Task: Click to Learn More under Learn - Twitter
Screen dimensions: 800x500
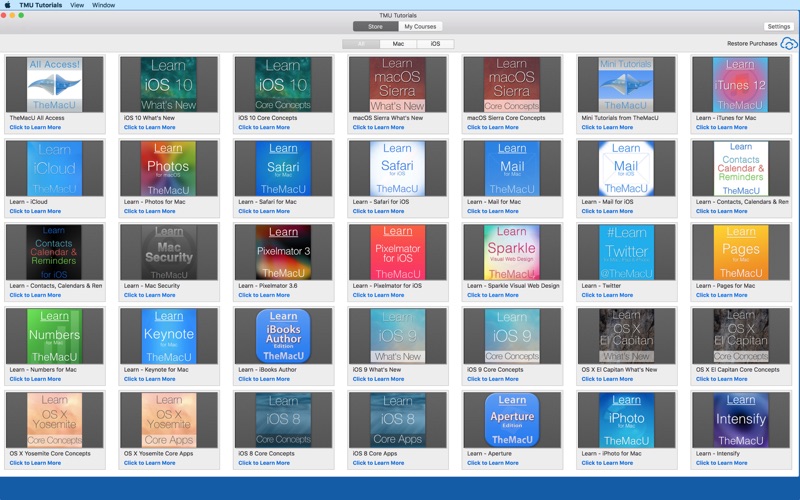Action: pos(607,295)
